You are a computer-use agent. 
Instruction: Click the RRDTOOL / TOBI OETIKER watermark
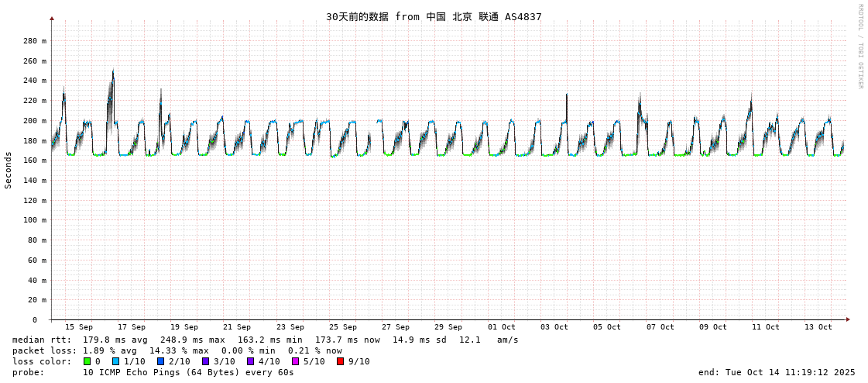pyautogui.click(x=859, y=47)
